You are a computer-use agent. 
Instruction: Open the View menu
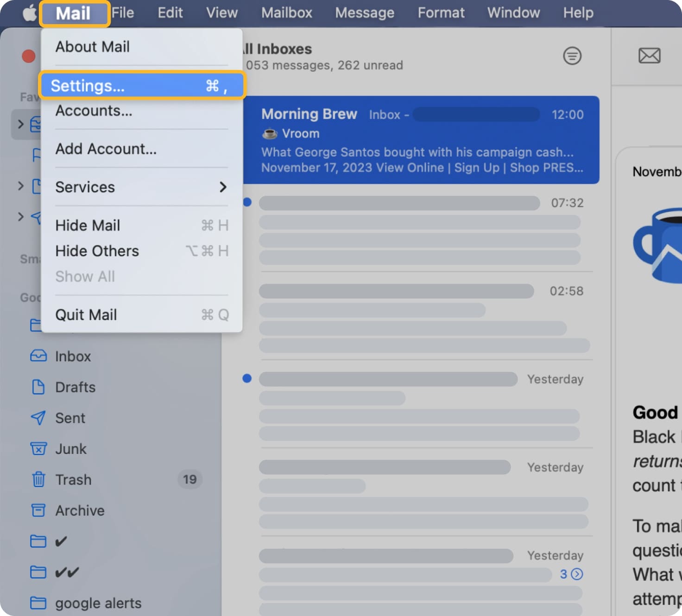(x=222, y=13)
